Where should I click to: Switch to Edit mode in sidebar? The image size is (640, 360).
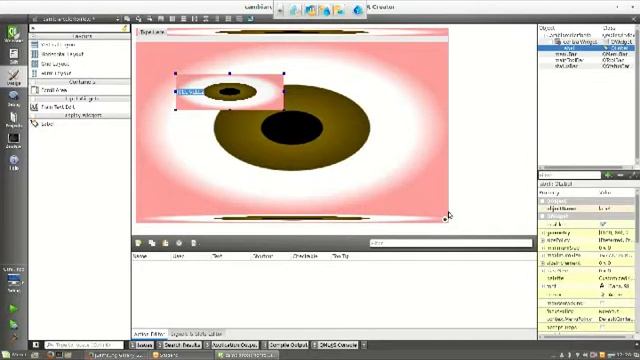tap(13, 56)
